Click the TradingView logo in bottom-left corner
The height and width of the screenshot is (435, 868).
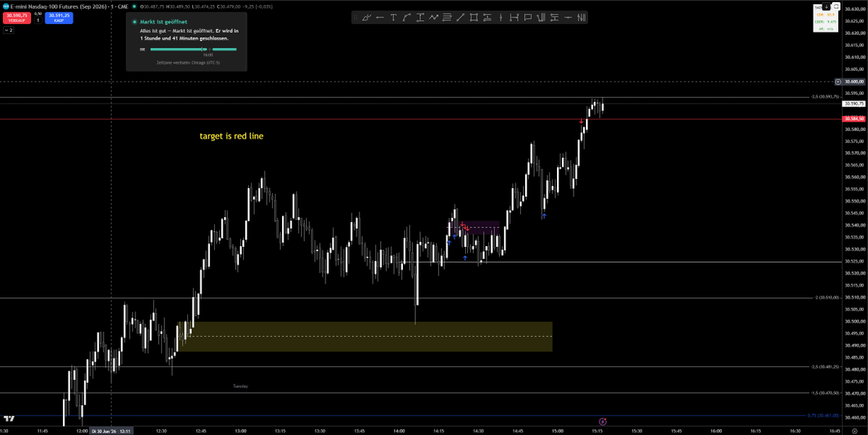[9, 420]
